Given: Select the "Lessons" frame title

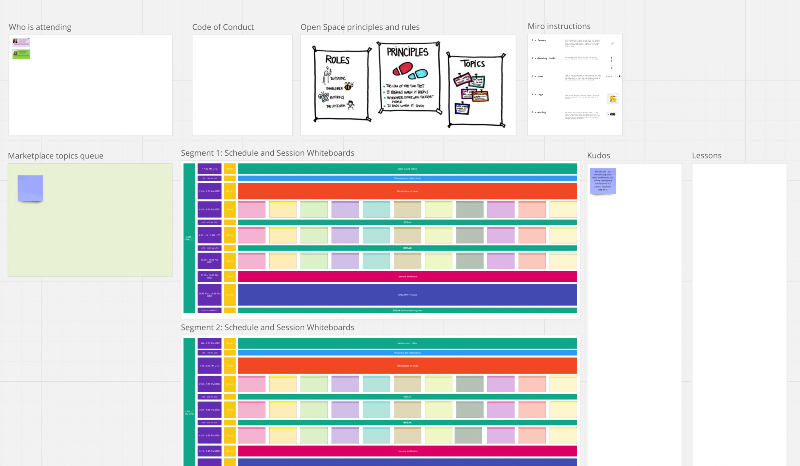Looking at the screenshot, I should coord(707,156).
